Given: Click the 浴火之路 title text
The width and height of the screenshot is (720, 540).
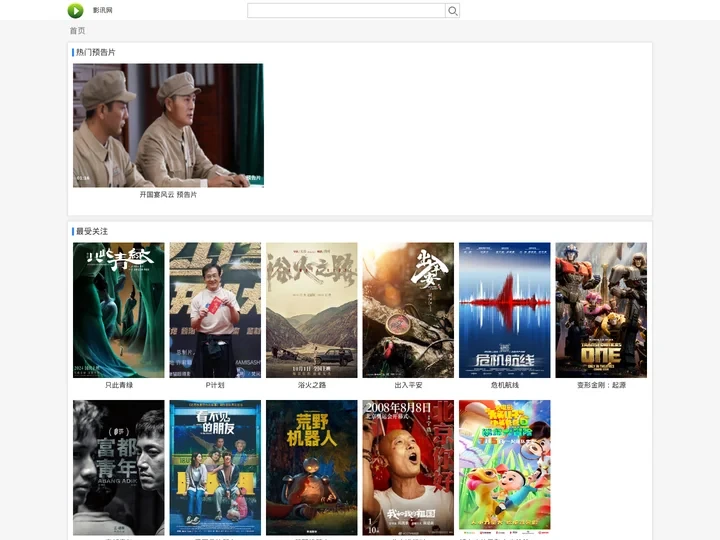Looking at the screenshot, I should pos(311,385).
